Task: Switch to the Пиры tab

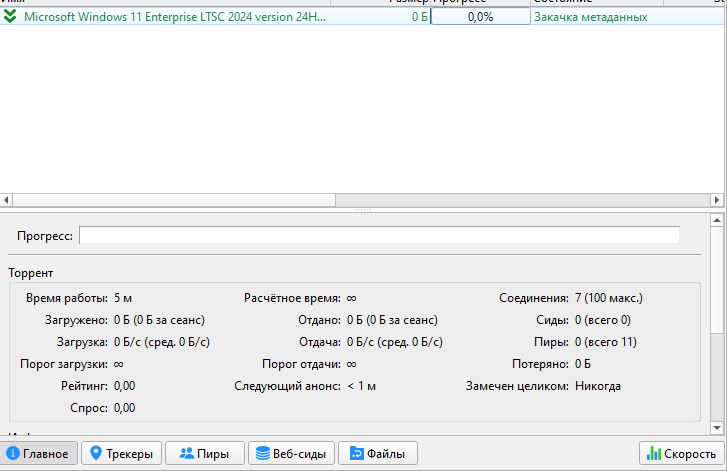Action: pyautogui.click(x=204, y=453)
